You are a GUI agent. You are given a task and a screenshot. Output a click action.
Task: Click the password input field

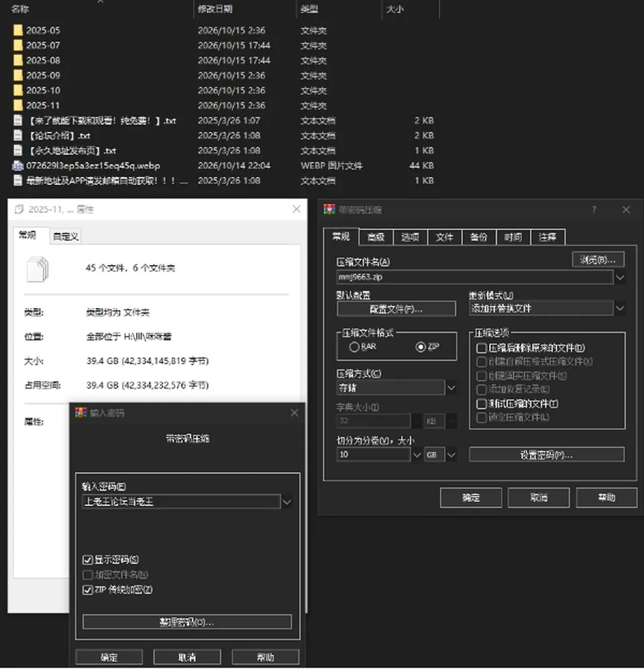(181, 502)
